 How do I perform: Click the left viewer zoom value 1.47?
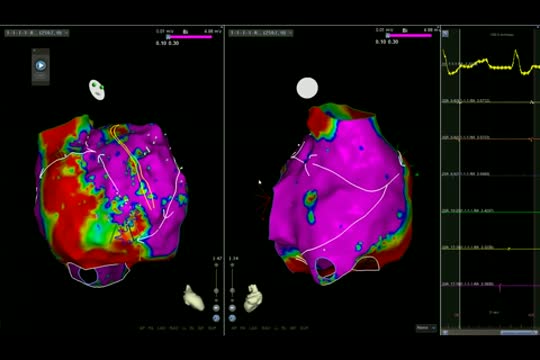(217, 258)
